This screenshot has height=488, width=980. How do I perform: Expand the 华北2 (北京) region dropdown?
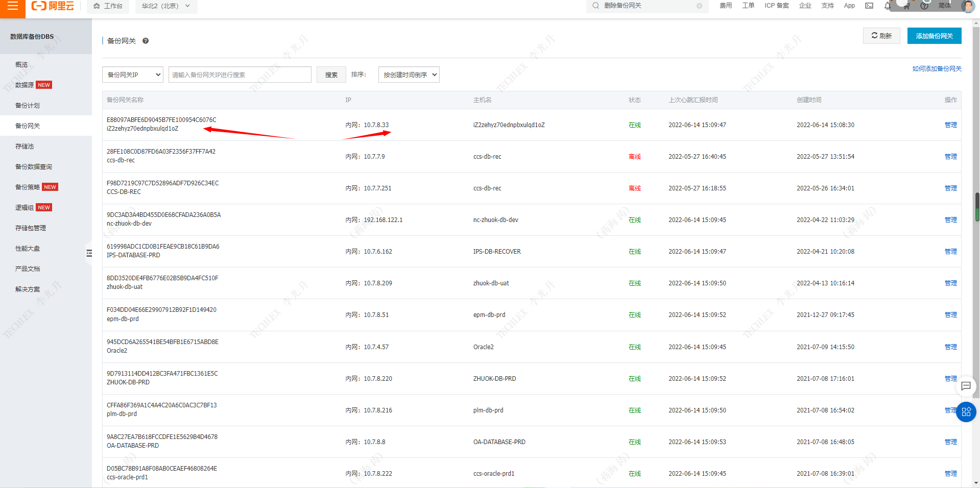166,6
